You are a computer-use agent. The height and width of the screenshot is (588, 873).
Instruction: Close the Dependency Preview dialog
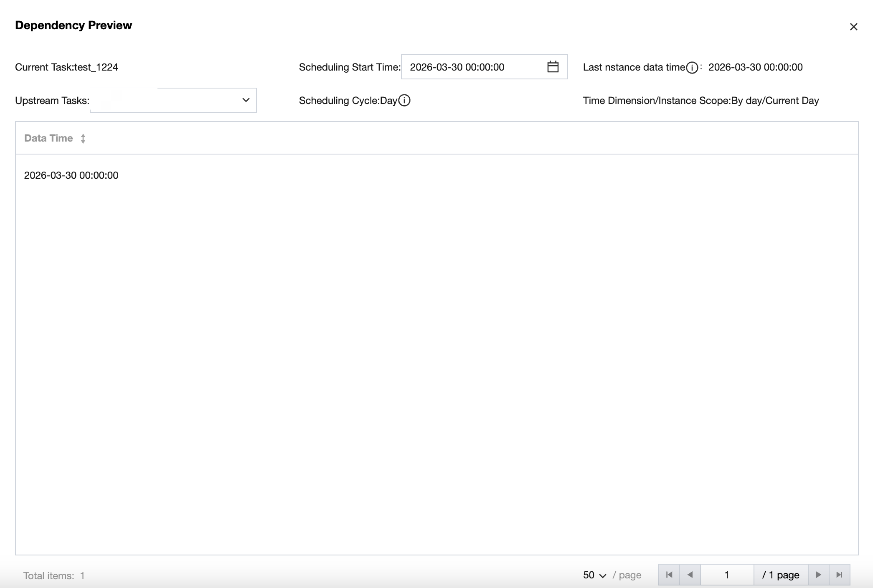click(x=853, y=27)
